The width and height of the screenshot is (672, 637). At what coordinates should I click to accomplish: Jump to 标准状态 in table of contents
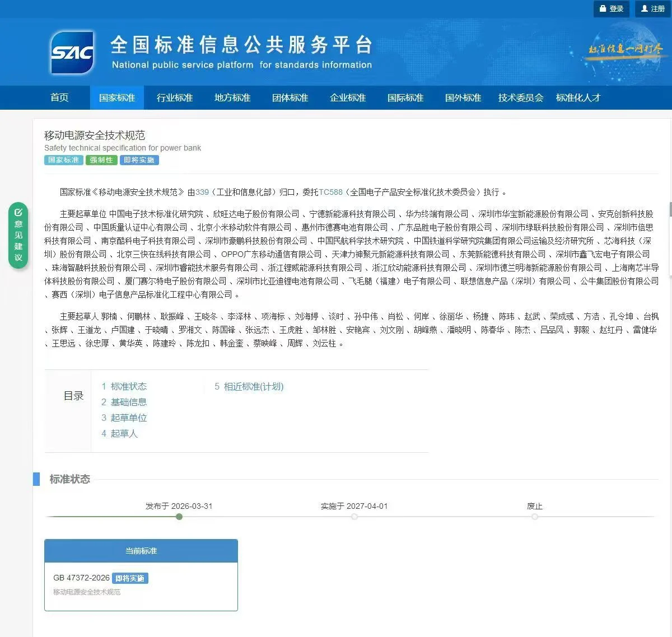tap(128, 387)
